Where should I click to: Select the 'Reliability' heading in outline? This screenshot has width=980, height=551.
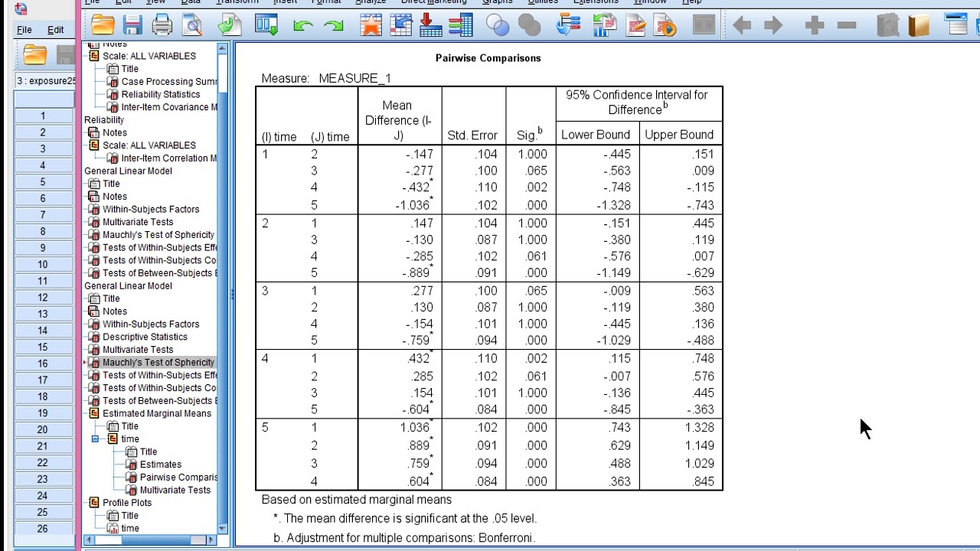click(104, 120)
